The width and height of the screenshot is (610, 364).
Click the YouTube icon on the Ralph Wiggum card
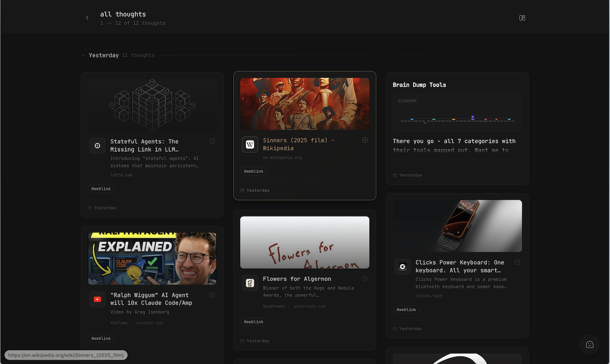click(98, 299)
